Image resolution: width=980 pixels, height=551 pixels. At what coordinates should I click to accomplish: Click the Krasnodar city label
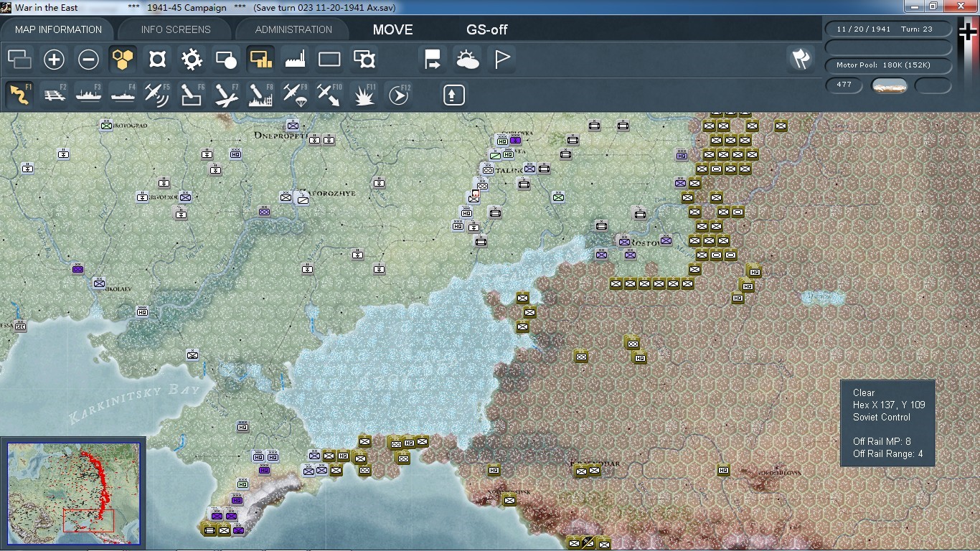point(594,463)
